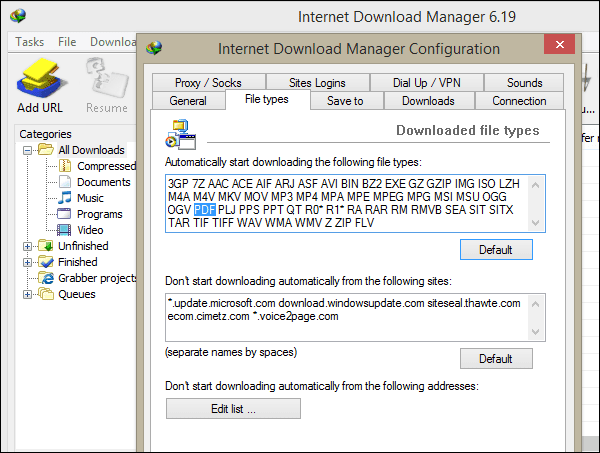Select the File types tab
Viewport: 600px width, 453px height.
coord(267,99)
